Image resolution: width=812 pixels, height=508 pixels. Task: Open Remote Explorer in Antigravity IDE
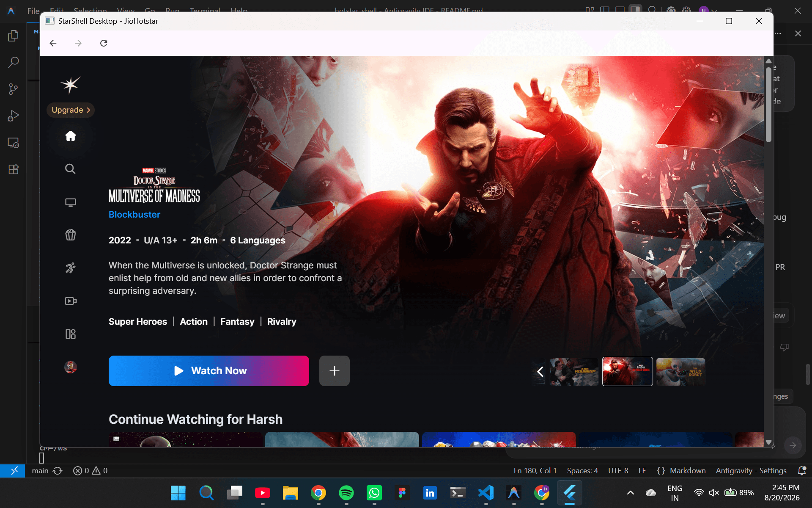14,143
